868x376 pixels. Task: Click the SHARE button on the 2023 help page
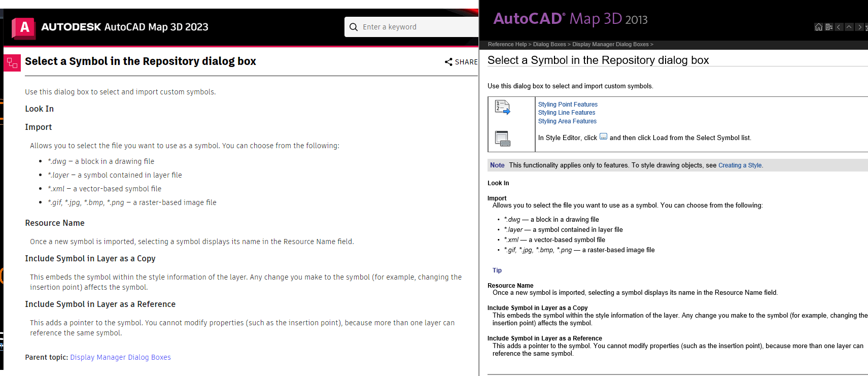(461, 62)
